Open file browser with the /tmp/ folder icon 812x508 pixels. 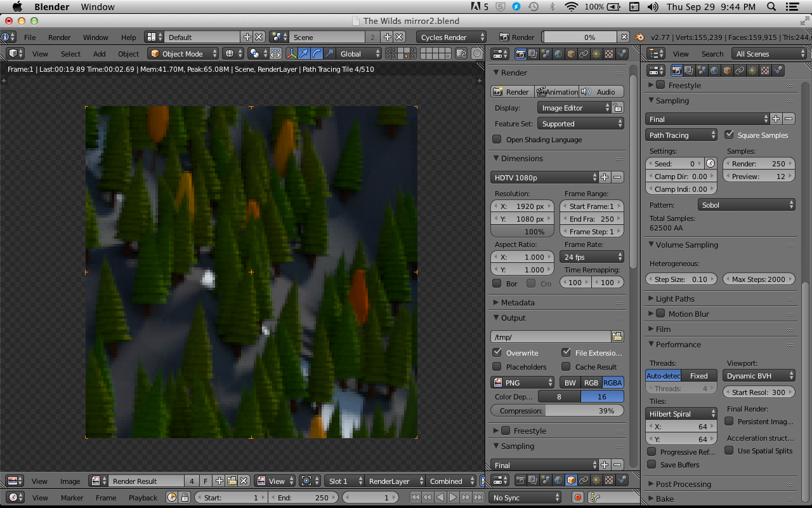(x=617, y=337)
